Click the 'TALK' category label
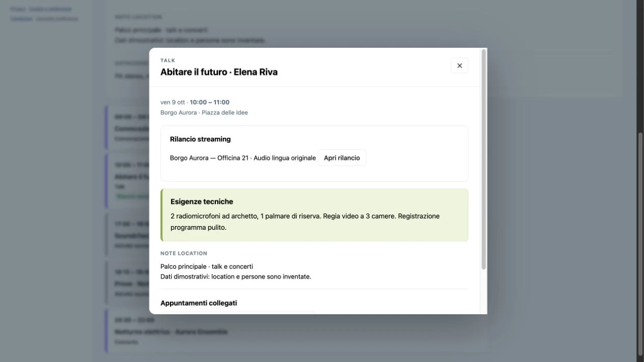This screenshot has height=362, width=644. [x=167, y=61]
